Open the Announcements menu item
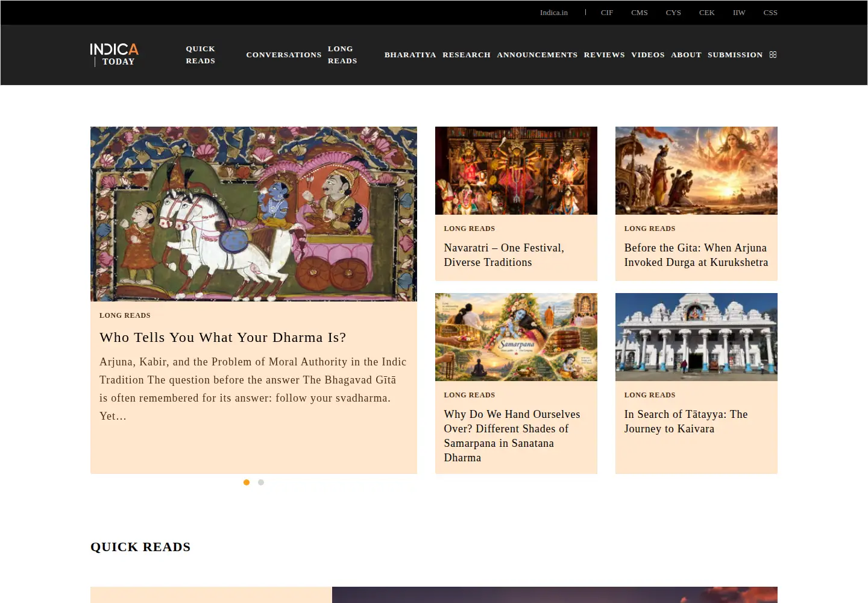This screenshot has width=868, height=603. click(x=537, y=55)
